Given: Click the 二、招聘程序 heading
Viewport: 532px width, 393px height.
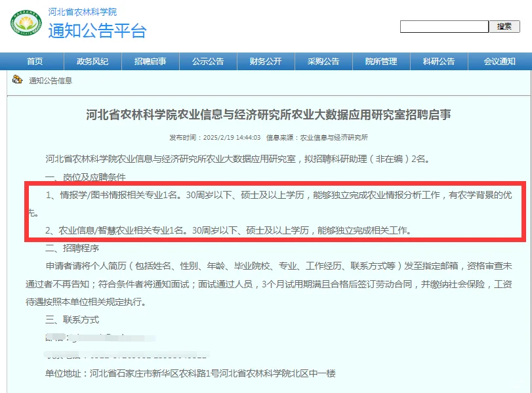Looking at the screenshot, I should tap(72, 248).
